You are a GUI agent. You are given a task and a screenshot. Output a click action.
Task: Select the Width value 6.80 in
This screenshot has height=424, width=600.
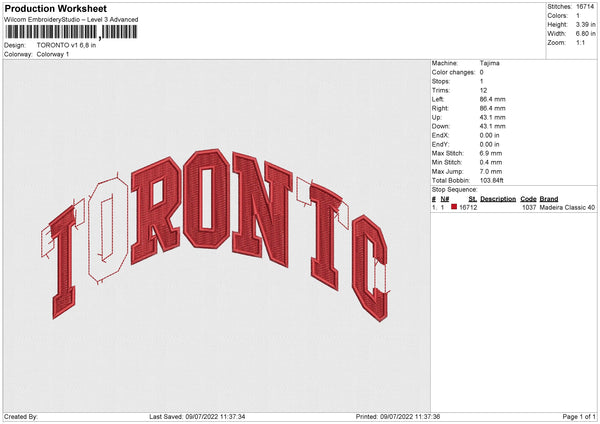coord(585,34)
